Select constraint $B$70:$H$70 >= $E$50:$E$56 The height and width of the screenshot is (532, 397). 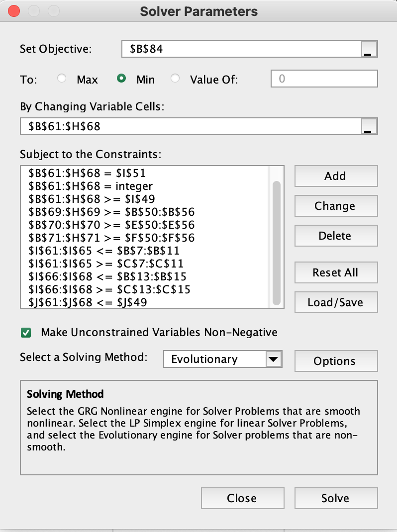tap(111, 225)
